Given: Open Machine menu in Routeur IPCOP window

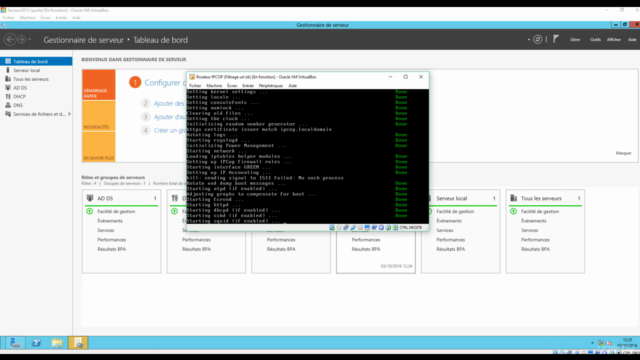Looking at the screenshot, I should tap(214, 86).
